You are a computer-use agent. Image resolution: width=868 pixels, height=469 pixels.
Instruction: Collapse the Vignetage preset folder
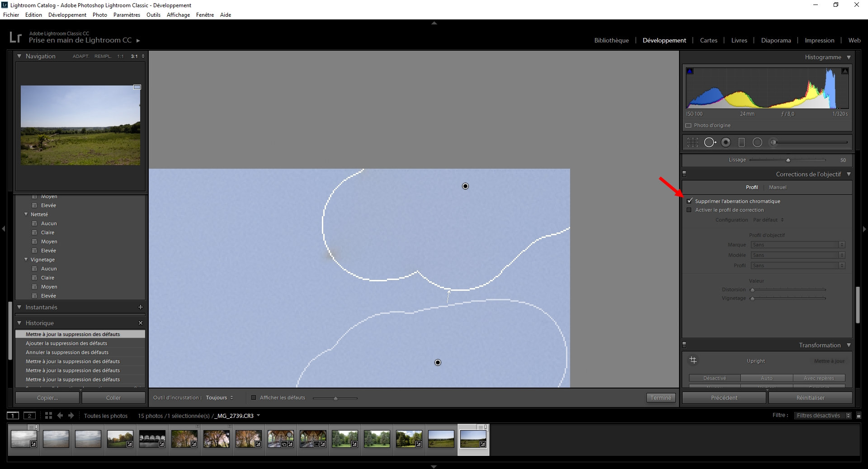coord(26,260)
